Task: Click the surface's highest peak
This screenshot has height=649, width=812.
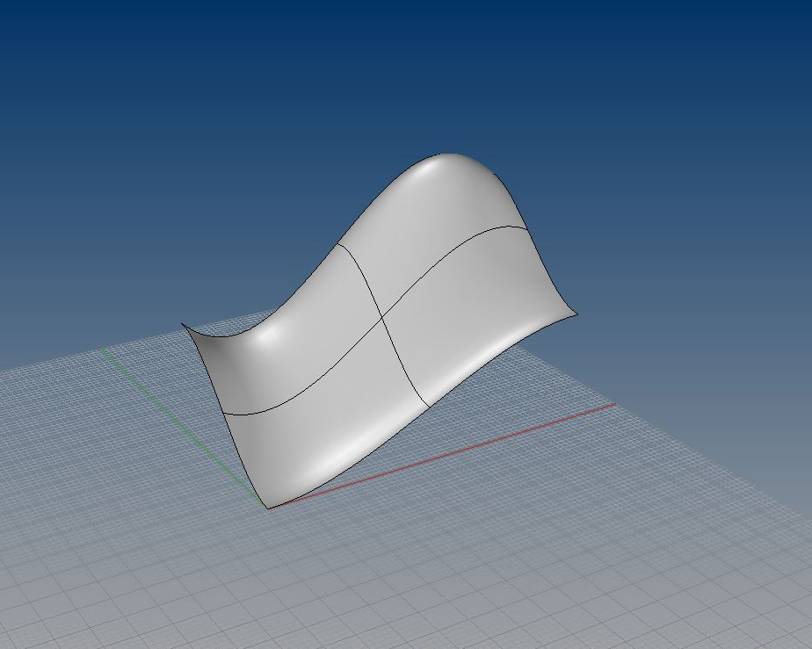Action: point(450,155)
